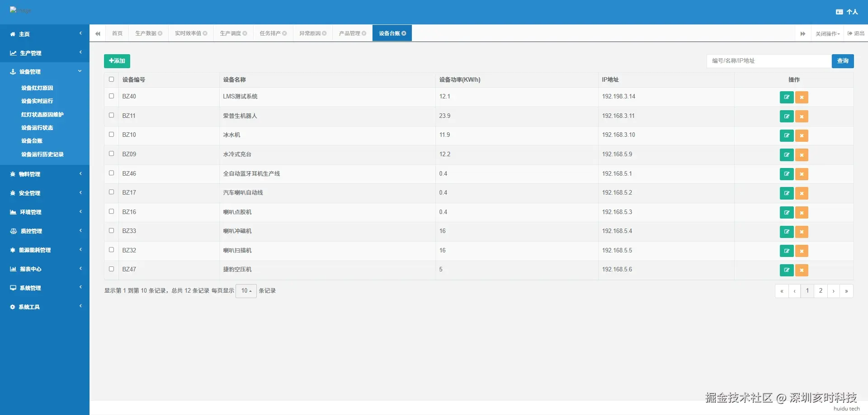The width and height of the screenshot is (868, 415).
Task: Expand the 质控管理 sidebar menu
Action: tap(45, 231)
